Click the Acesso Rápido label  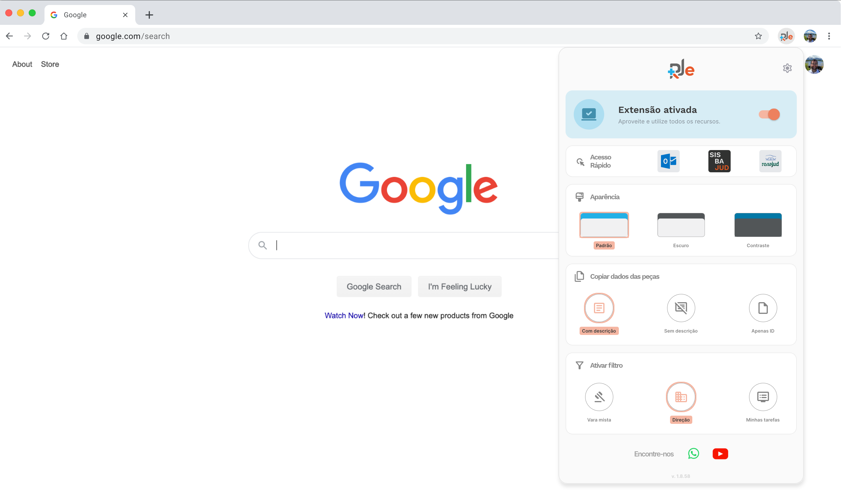pyautogui.click(x=600, y=161)
